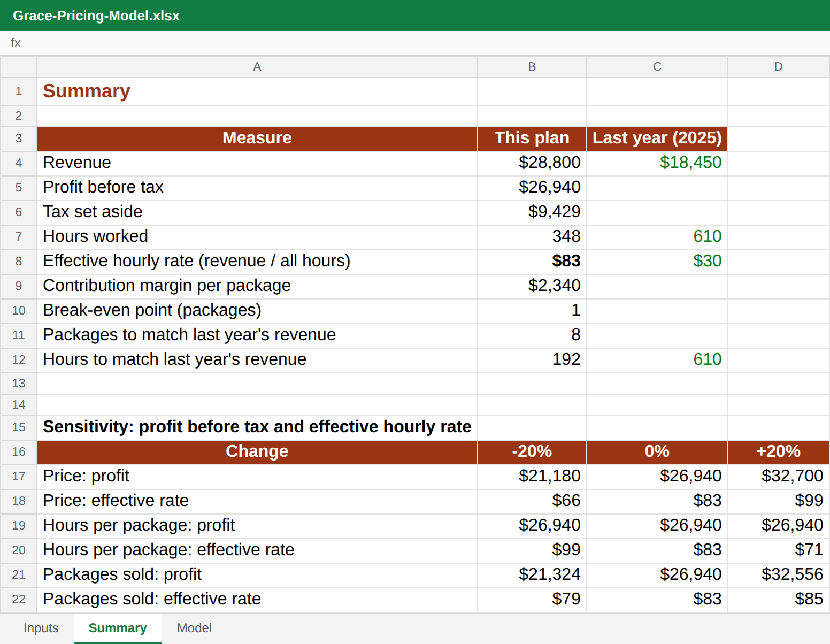Select 'Hours per package: effective rate' label cell
Image resolution: width=830 pixels, height=644 pixels.
tap(257, 550)
